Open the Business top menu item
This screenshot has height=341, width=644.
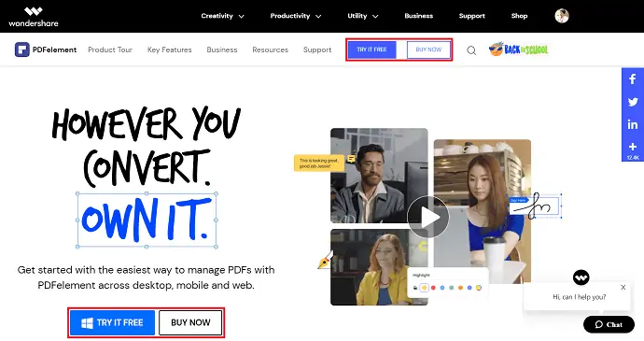tap(418, 16)
